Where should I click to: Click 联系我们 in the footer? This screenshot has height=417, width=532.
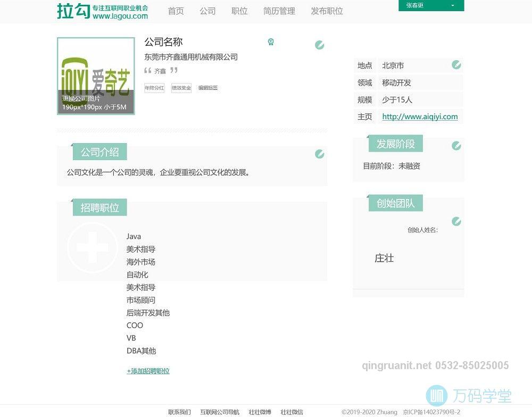coord(178,412)
